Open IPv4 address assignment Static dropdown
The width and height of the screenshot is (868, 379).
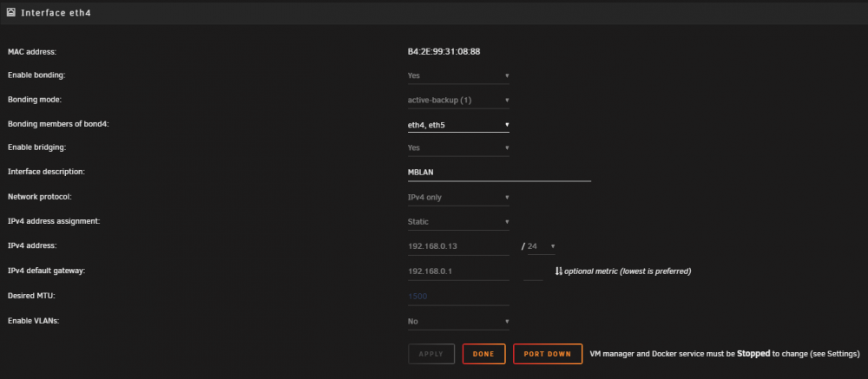click(458, 222)
